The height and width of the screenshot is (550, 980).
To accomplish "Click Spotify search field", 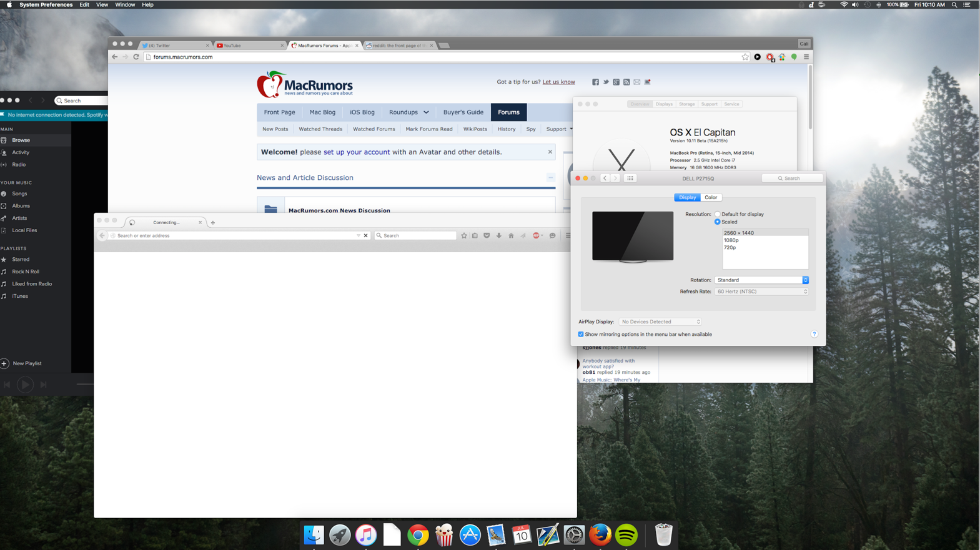I will [x=82, y=101].
